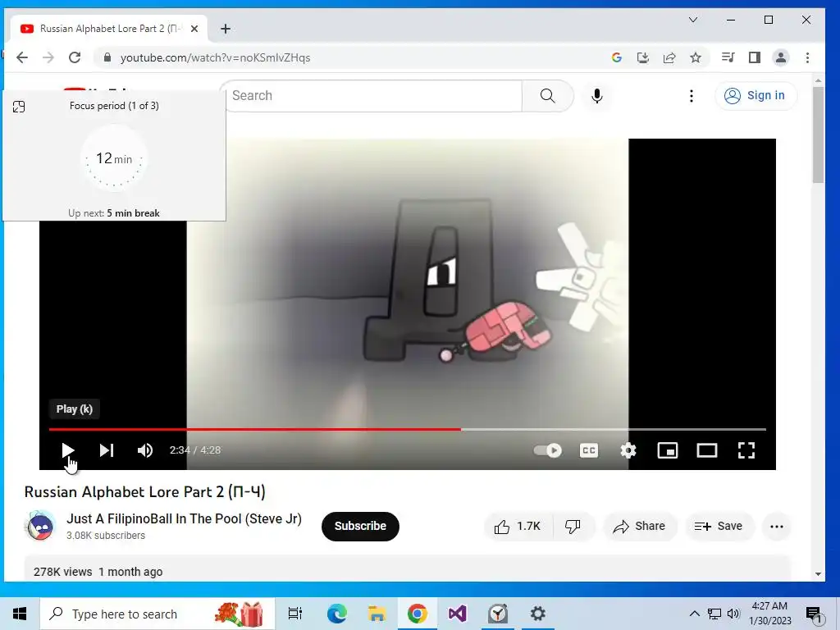Bookmark this tab with the star

696,57
